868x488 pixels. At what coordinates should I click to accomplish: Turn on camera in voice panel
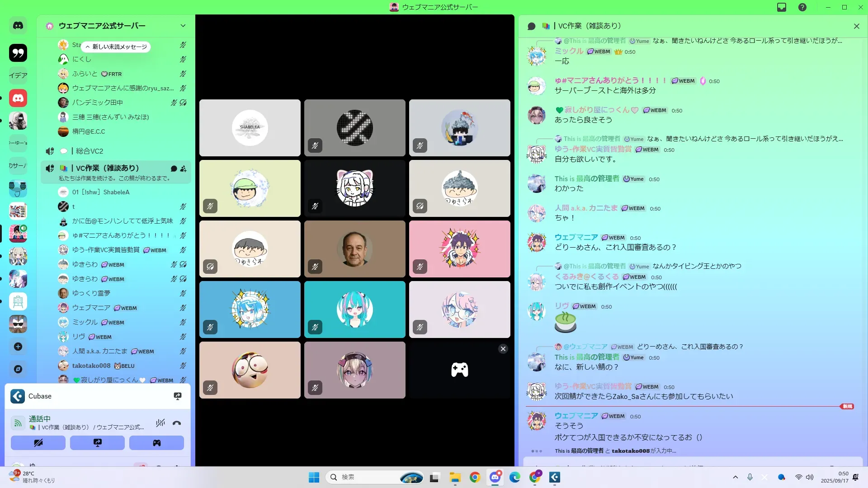(38, 443)
